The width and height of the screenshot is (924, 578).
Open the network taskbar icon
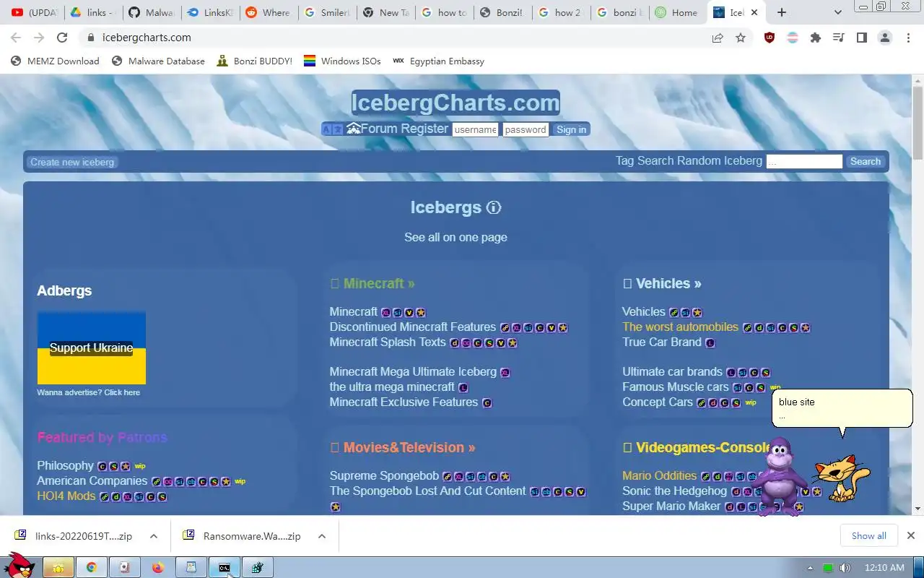click(x=828, y=568)
